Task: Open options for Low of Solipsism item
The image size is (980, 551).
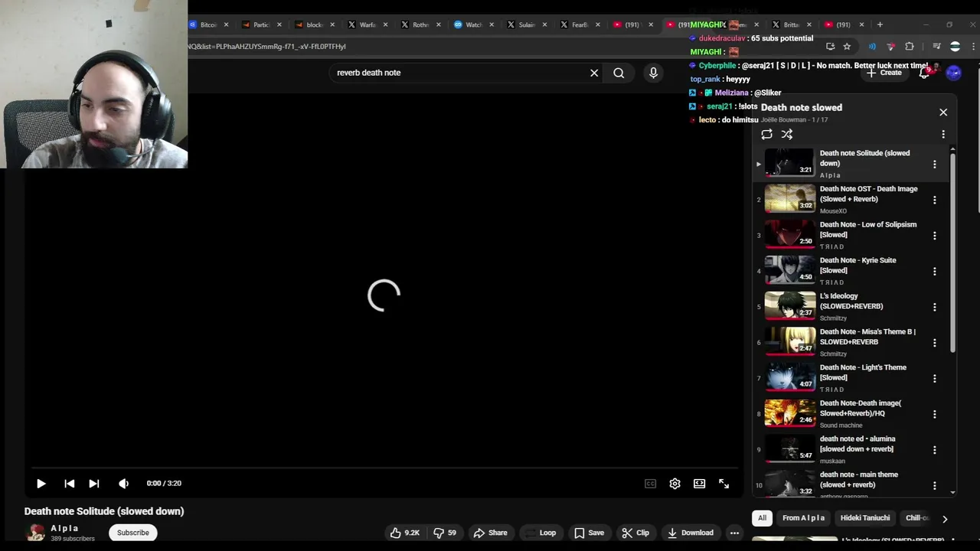Action: click(x=934, y=236)
